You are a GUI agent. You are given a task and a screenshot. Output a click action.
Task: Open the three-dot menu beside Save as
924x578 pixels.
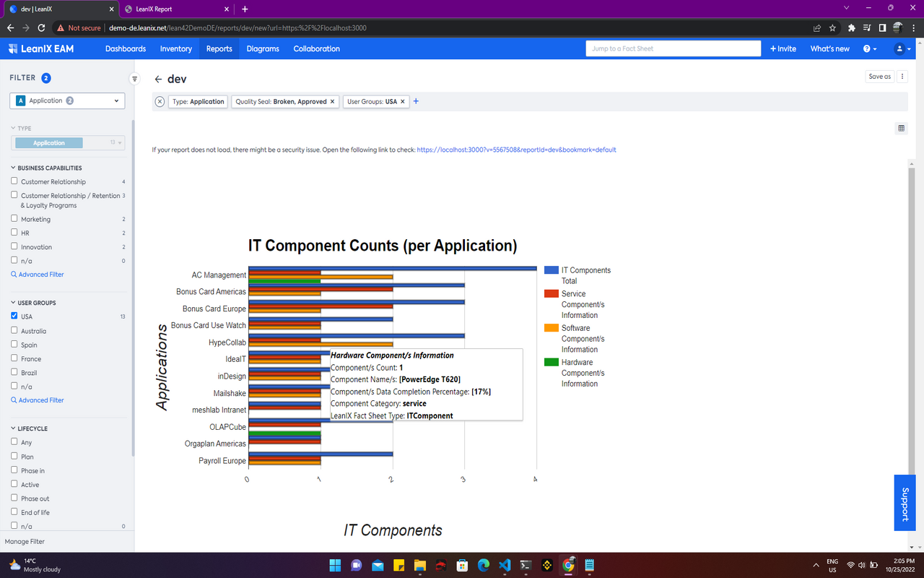pyautogui.click(x=902, y=77)
